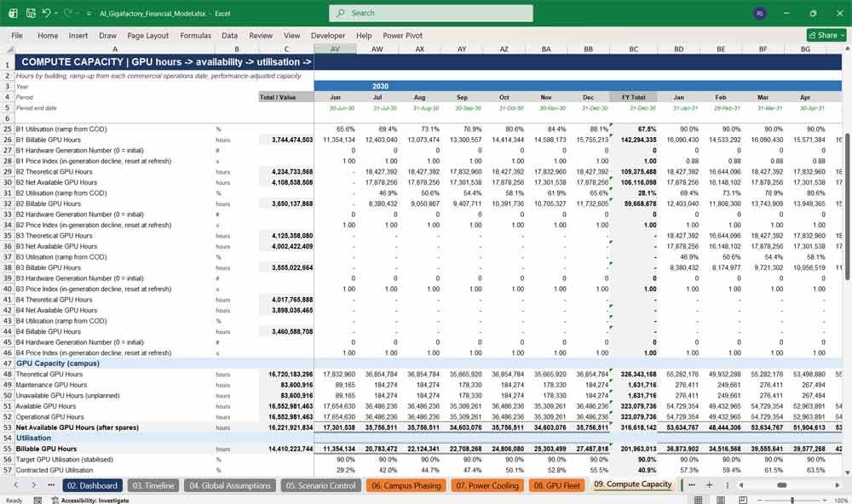Click horizontal scrollbar right arrow

838,485
